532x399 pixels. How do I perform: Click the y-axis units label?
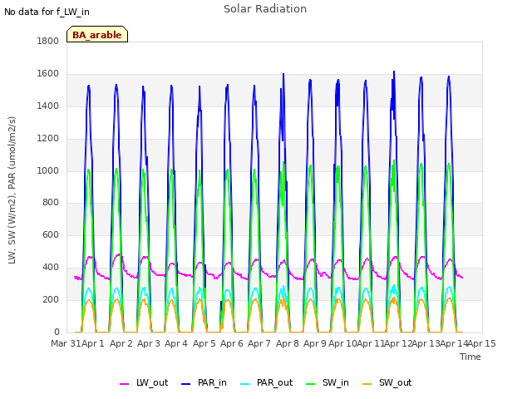[x=12, y=190]
